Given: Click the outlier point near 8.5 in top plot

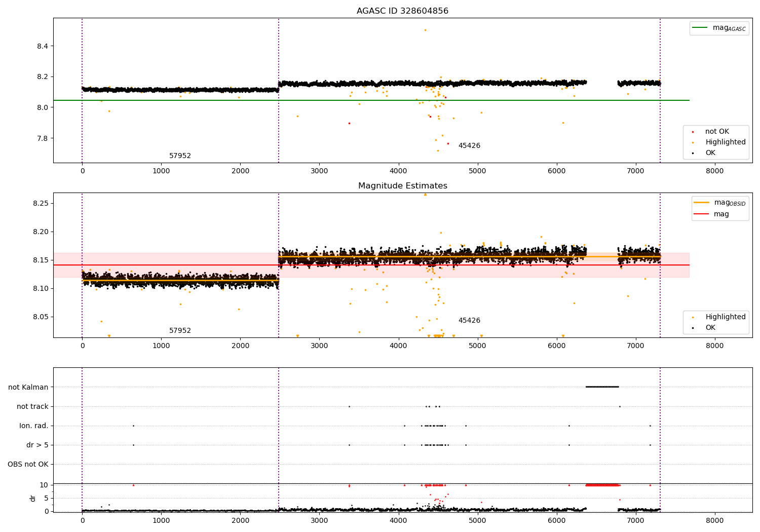Looking at the screenshot, I should [x=425, y=30].
